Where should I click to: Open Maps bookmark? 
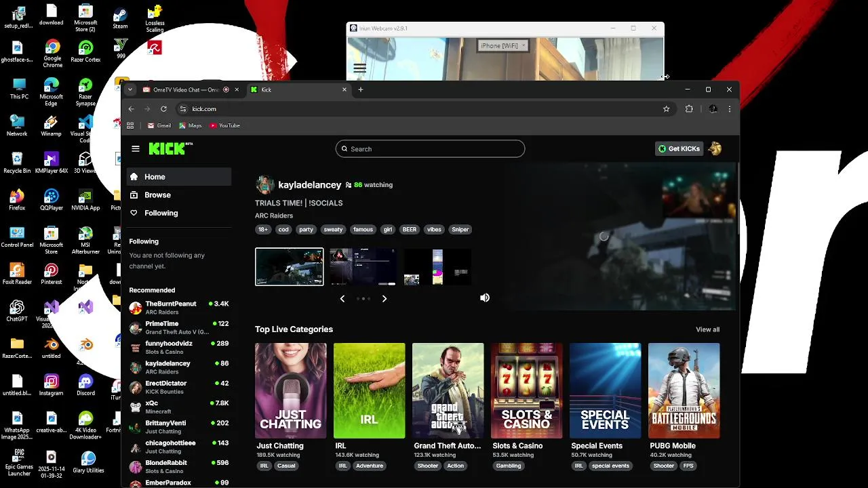click(191, 125)
